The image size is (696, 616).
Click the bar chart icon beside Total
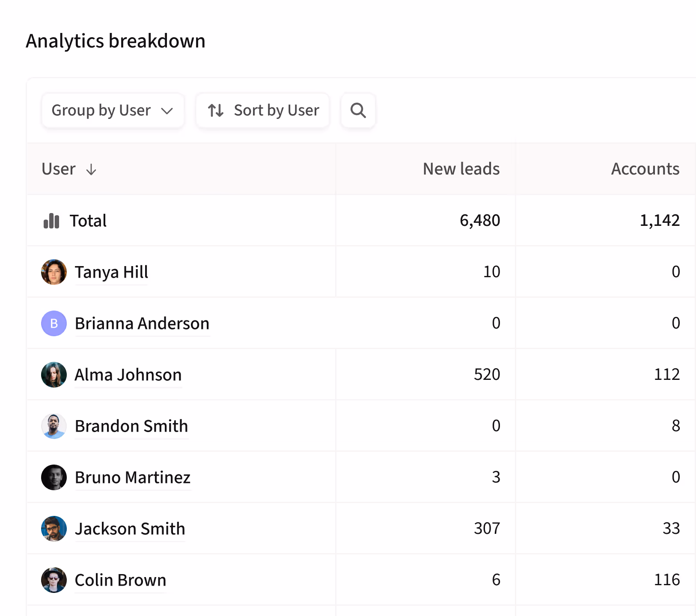coord(51,221)
